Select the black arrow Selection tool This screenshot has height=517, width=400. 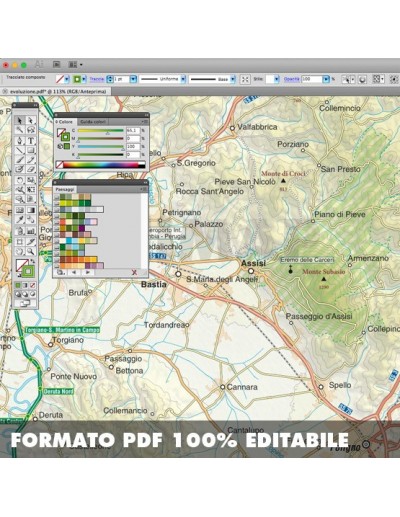(x=20, y=121)
